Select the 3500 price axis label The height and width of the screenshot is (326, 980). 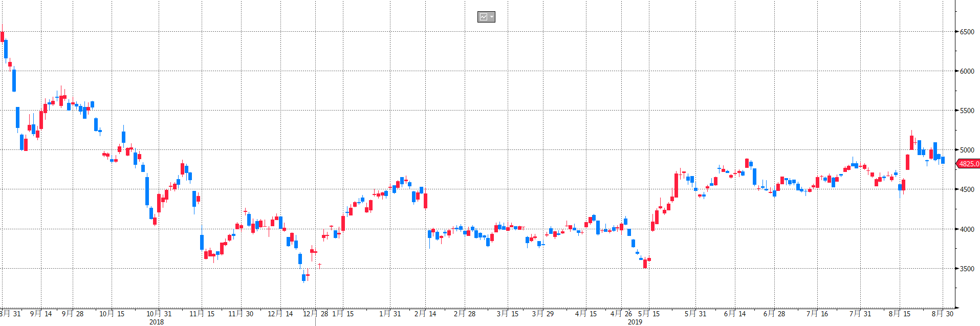pyautogui.click(x=967, y=269)
